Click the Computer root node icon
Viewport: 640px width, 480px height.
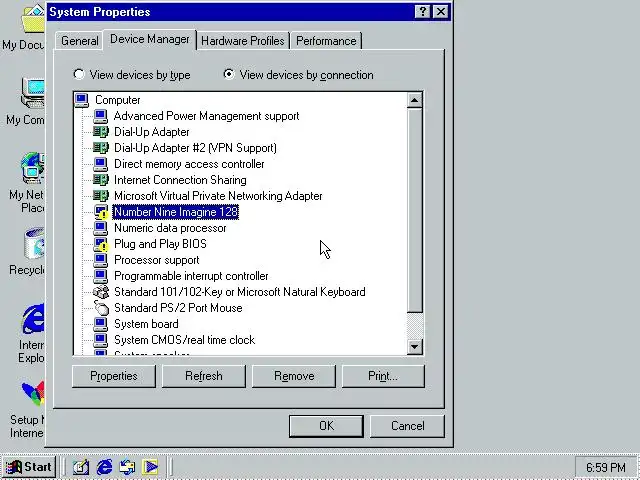point(82,100)
